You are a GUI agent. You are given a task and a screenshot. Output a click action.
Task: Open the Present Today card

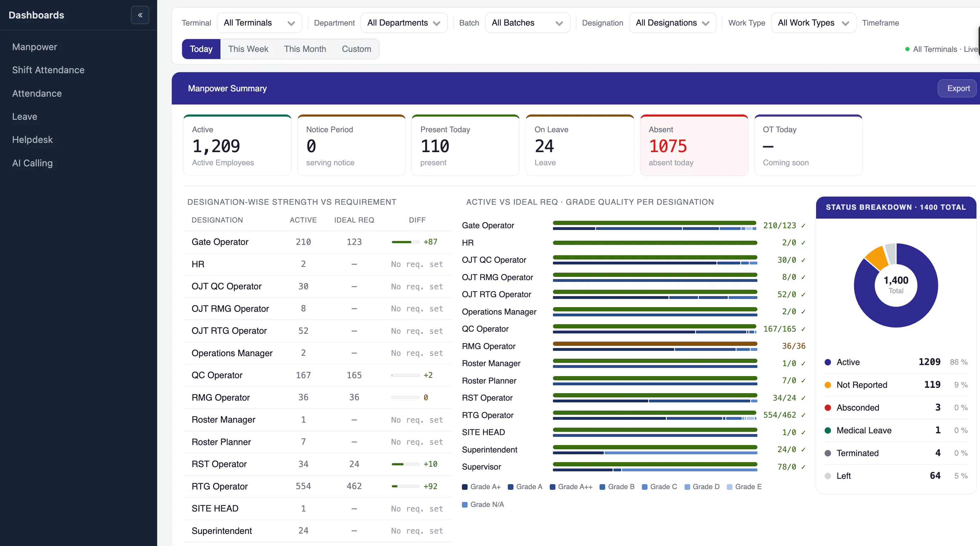click(x=466, y=145)
